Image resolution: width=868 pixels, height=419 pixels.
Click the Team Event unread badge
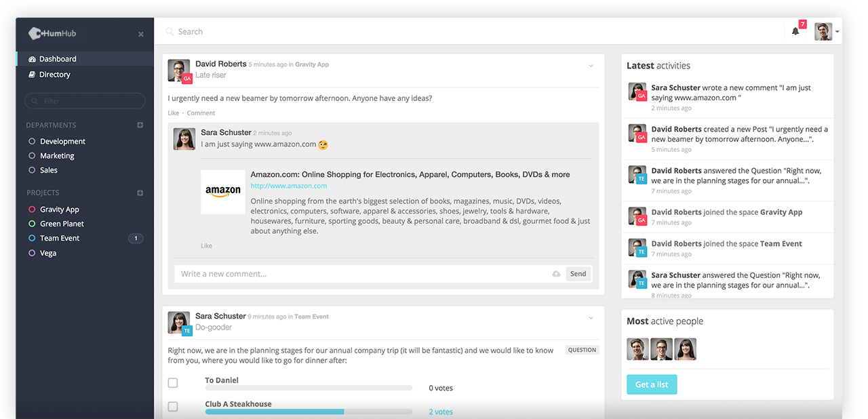tap(136, 238)
